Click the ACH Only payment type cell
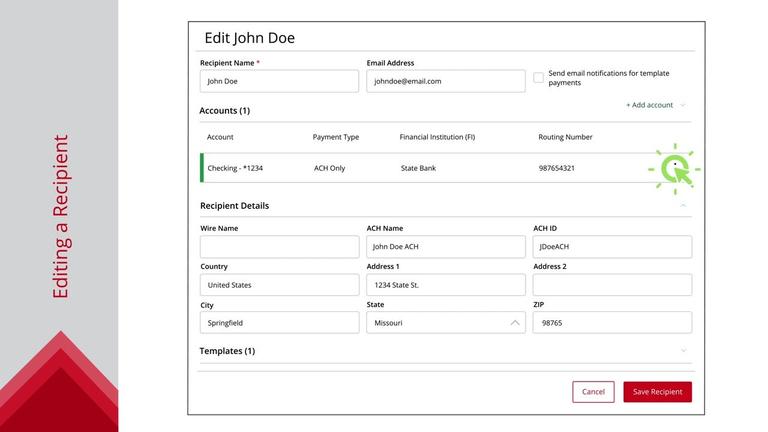The height and width of the screenshot is (432, 768). tap(330, 168)
